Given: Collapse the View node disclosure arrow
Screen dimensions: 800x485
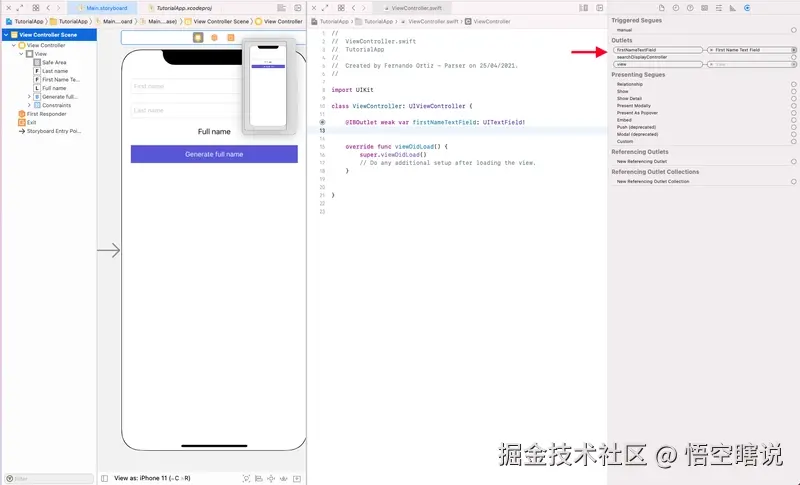Looking at the screenshot, I should [x=21, y=54].
